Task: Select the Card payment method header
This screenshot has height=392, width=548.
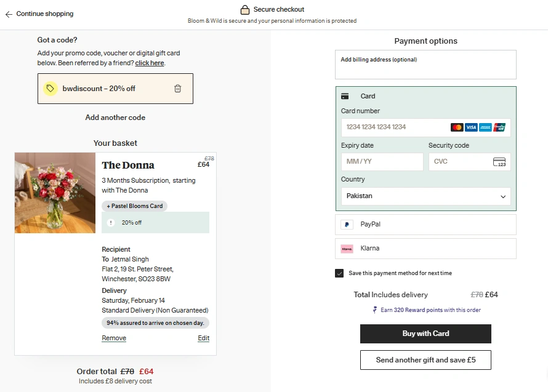Action: pos(368,96)
